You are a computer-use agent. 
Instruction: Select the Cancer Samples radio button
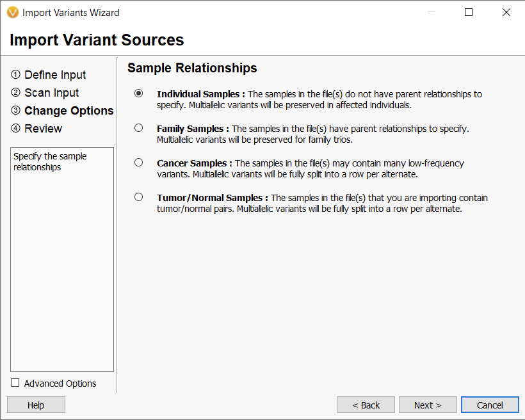pyautogui.click(x=139, y=163)
